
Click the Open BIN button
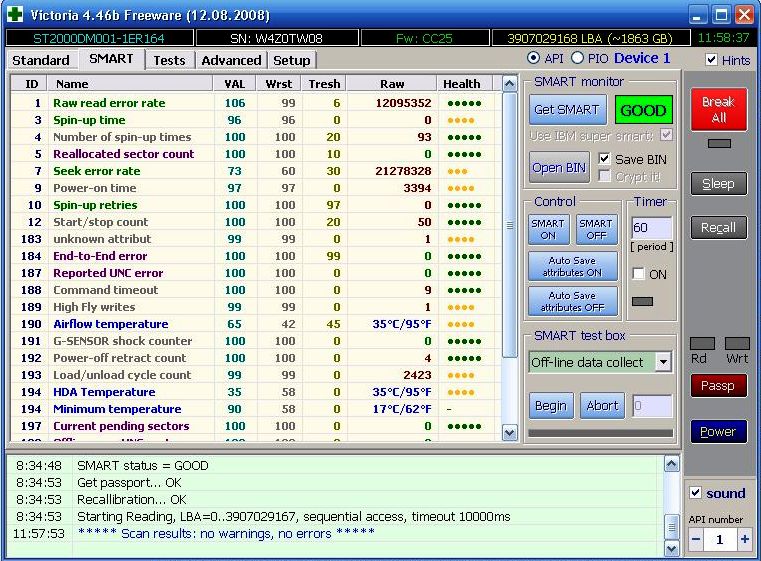tap(559, 167)
